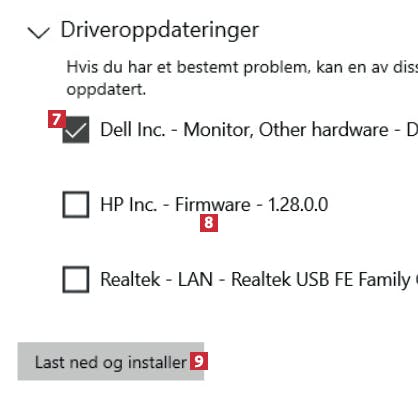Click the LAN word in Realtek entry
Screen dimensions: 418x394
point(195,279)
